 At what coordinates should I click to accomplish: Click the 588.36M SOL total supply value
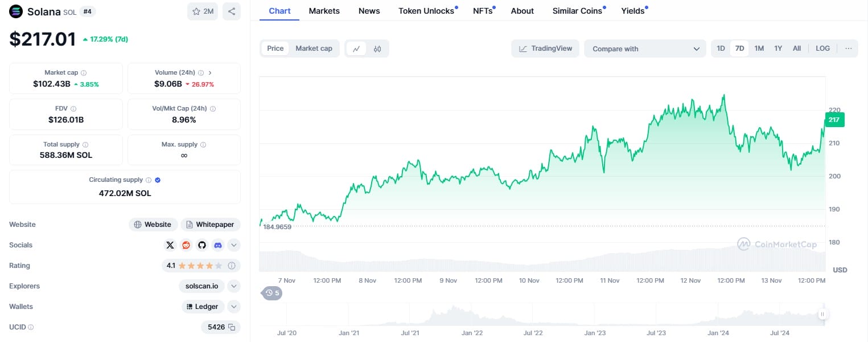coord(66,155)
